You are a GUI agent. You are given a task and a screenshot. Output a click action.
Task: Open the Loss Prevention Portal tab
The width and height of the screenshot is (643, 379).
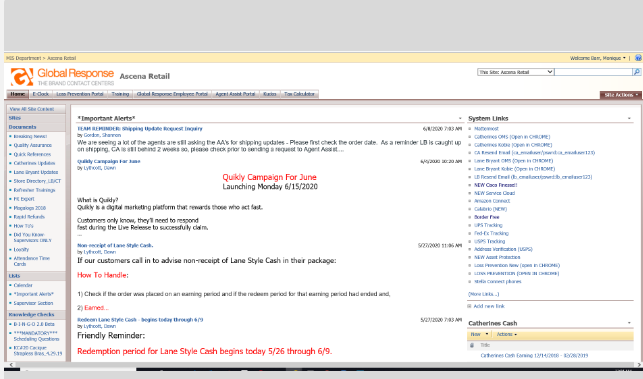click(x=80, y=94)
